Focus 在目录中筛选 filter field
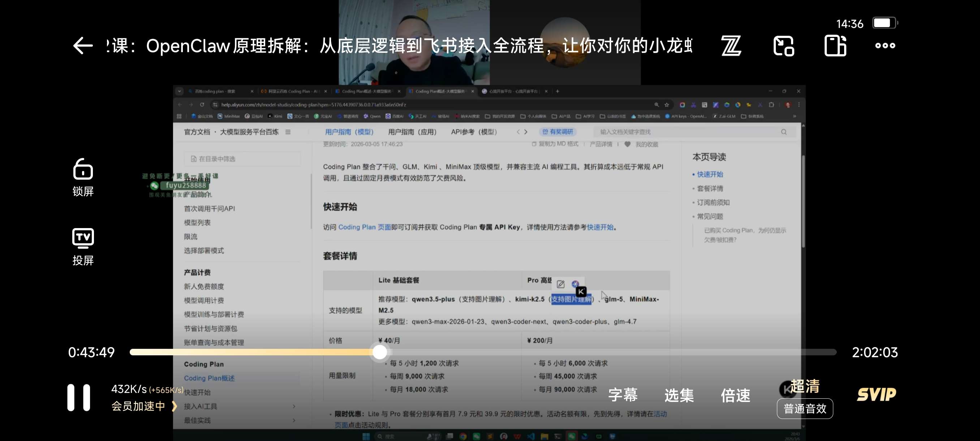Viewport: 980px width, 441px height. 242,159
